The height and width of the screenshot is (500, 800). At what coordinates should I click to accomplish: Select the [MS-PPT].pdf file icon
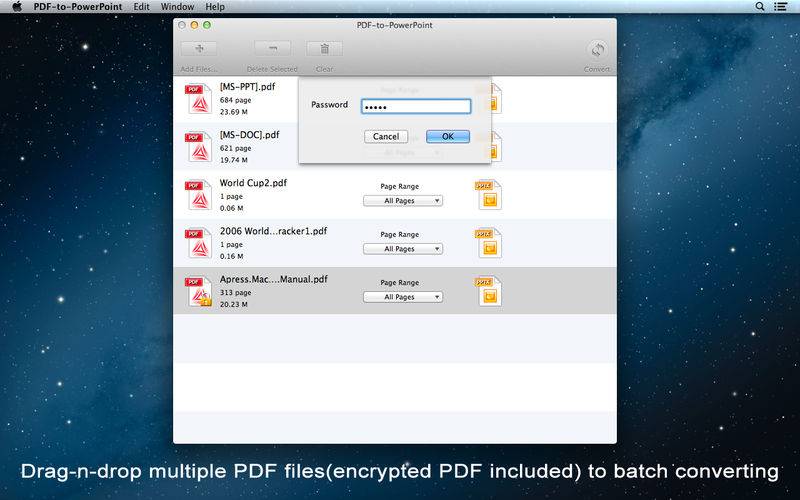click(198, 98)
